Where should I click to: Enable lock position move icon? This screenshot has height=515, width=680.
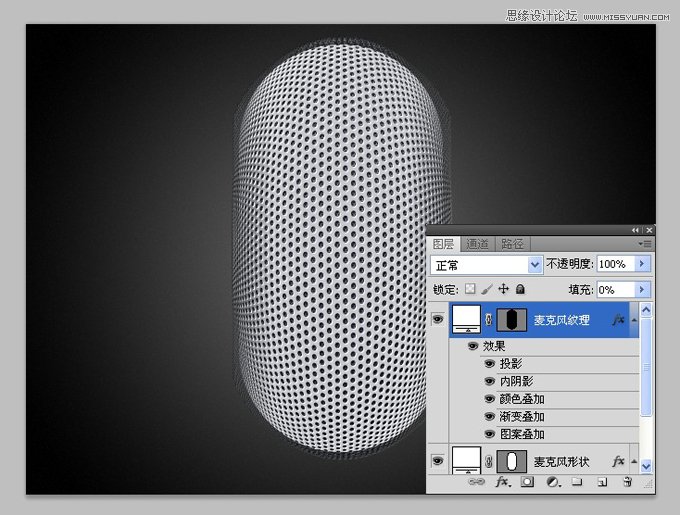click(503, 289)
